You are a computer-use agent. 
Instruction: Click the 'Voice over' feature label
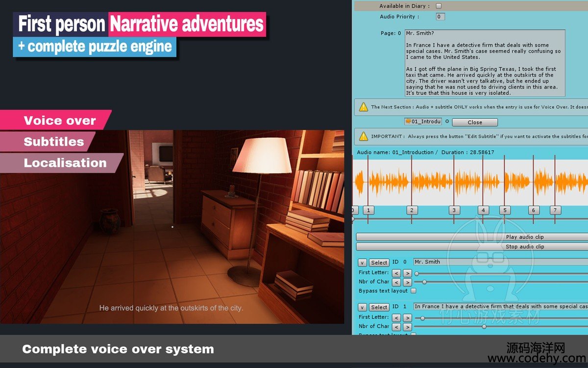(60, 121)
